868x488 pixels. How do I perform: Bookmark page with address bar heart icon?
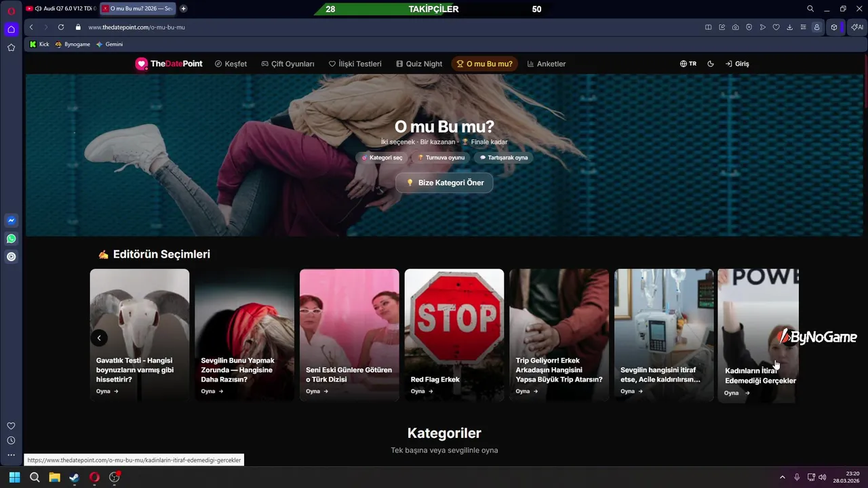point(776,27)
